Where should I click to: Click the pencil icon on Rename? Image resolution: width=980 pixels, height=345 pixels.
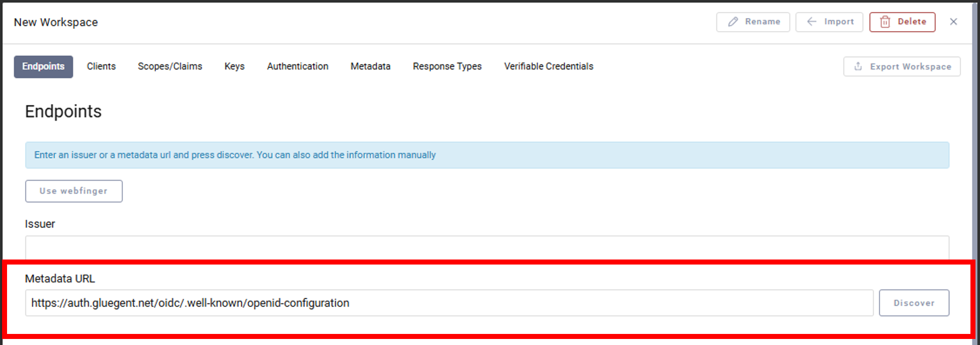click(x=733, y=22)
